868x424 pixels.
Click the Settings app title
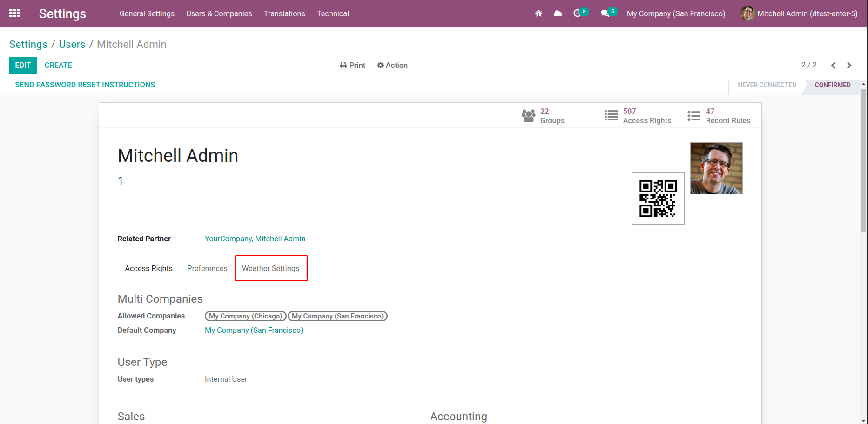62,13
